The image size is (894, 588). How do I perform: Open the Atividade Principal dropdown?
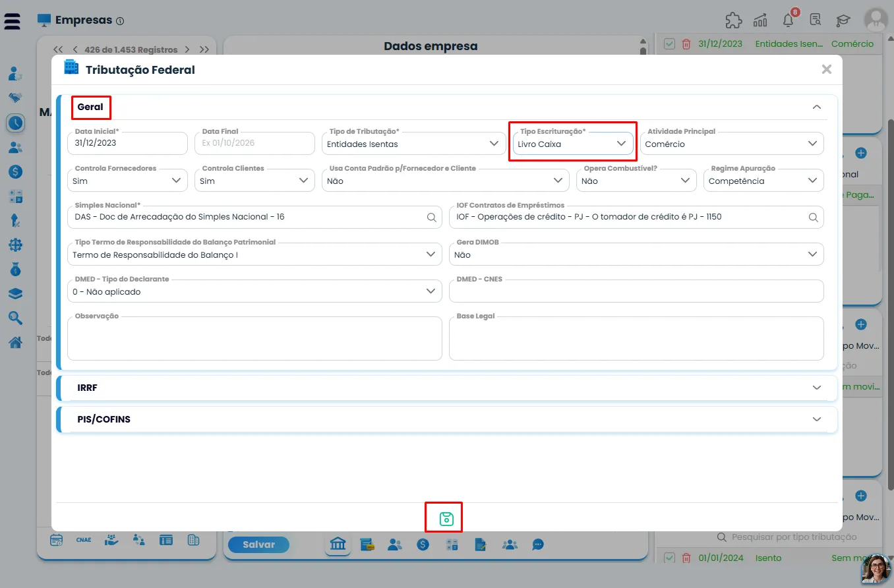732,144
